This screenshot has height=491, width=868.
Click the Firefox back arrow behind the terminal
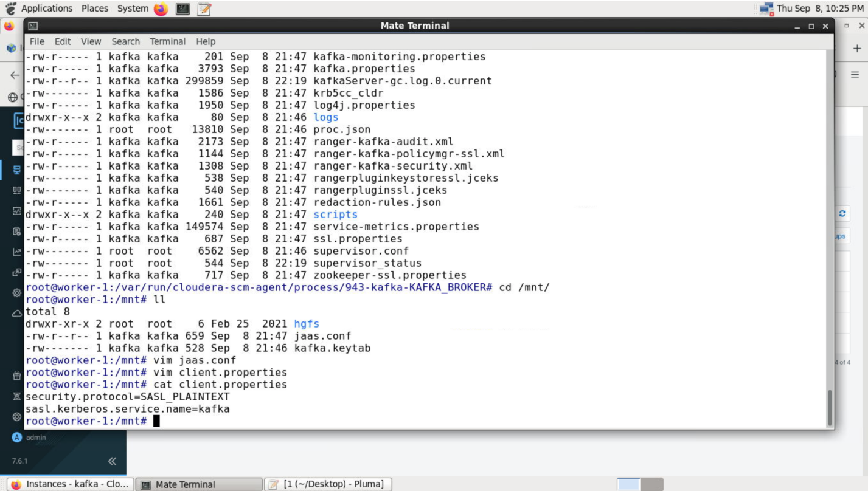point(15,75)
